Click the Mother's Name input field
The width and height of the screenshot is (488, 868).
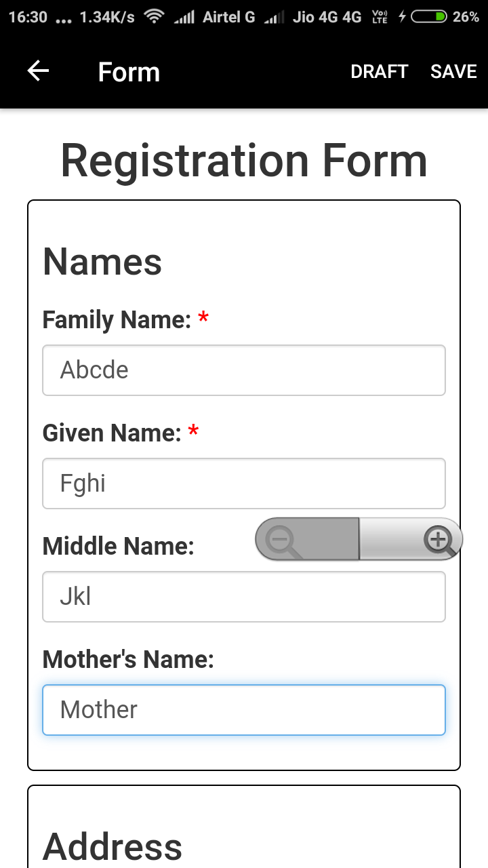pos(244,710)
